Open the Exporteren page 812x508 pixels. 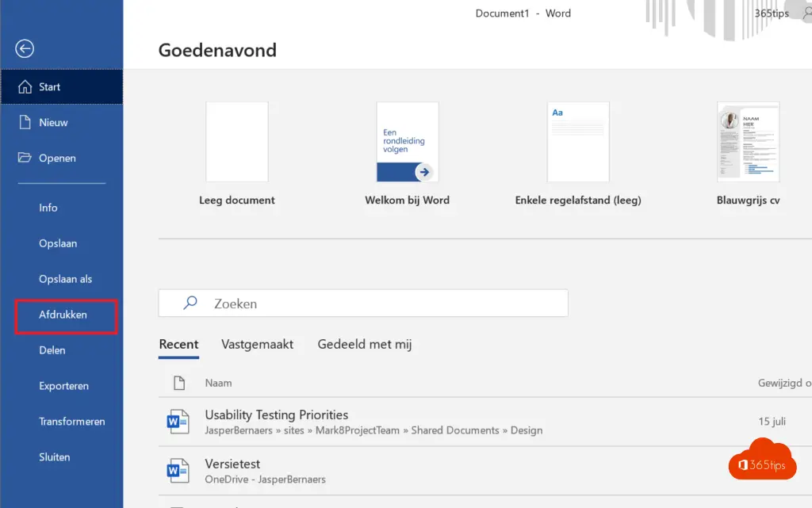point(63,386)
